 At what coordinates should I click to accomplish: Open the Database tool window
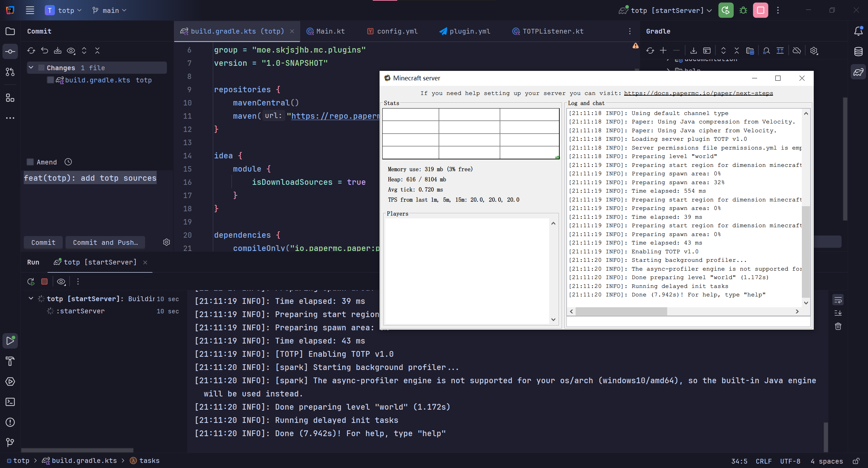[x=858, y=52]
